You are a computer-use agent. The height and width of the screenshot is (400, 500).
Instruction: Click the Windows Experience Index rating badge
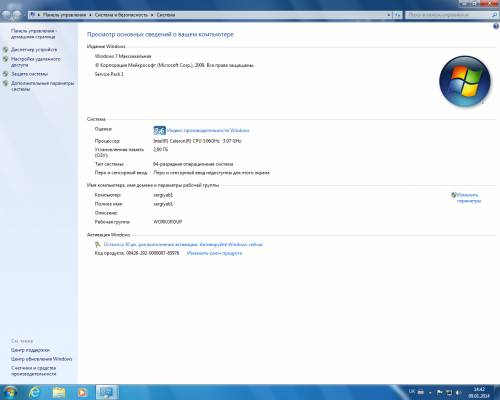159,130
